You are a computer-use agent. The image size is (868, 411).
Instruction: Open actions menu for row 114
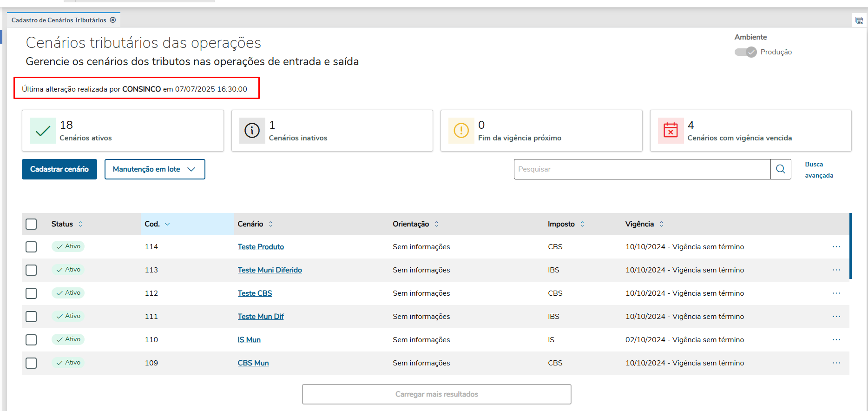836,246
